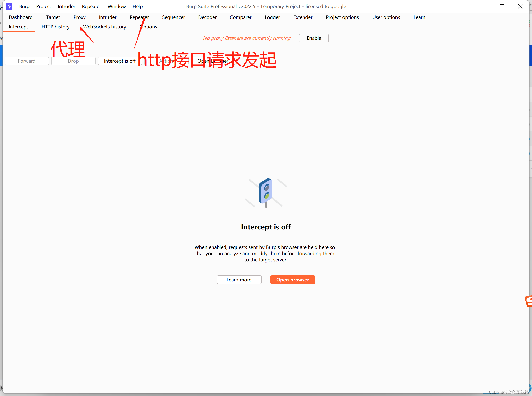Image resolution: width=532 pixels, height=396 pixels.
Task: Click the 'No proxy listeners are currently running' text
Action: click(x=246, y=38)
